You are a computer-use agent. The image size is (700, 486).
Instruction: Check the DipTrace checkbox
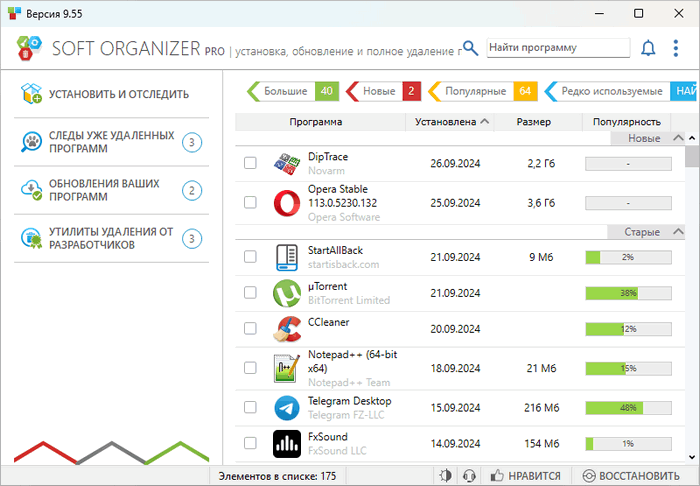click(x=250, y=163)
